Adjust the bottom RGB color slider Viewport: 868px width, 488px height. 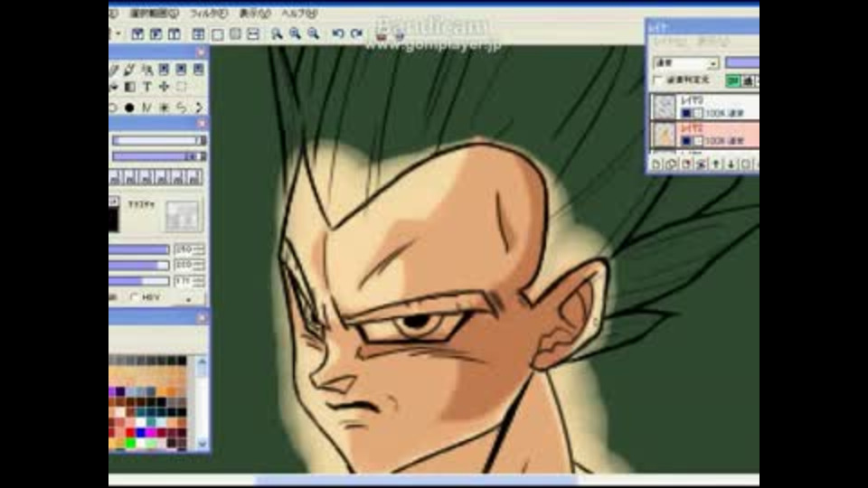[x=139, y=281]
